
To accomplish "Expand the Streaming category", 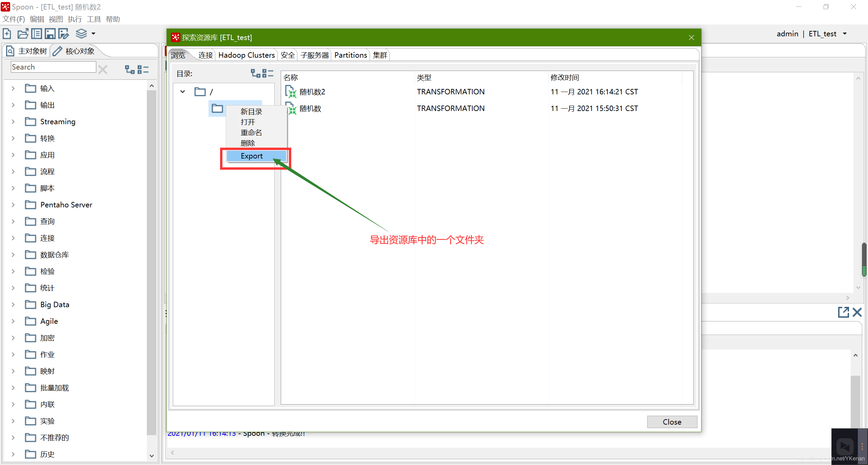I will click(13, 122).
